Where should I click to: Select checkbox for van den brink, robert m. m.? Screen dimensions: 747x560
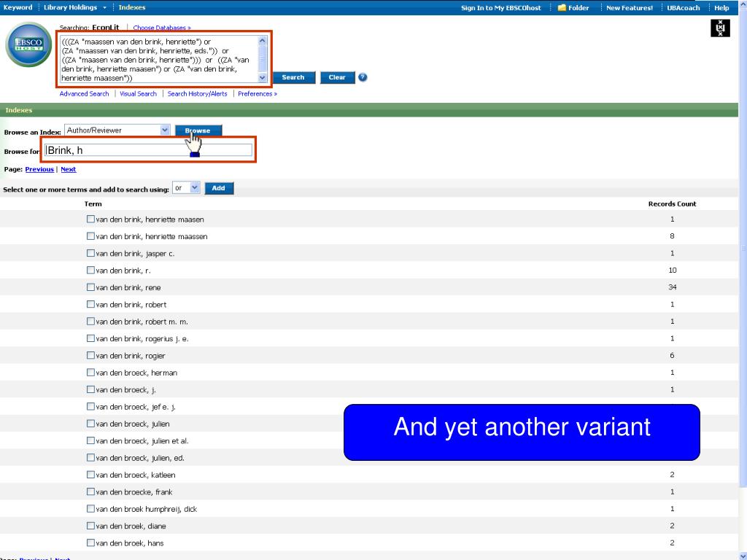[90, 322]
